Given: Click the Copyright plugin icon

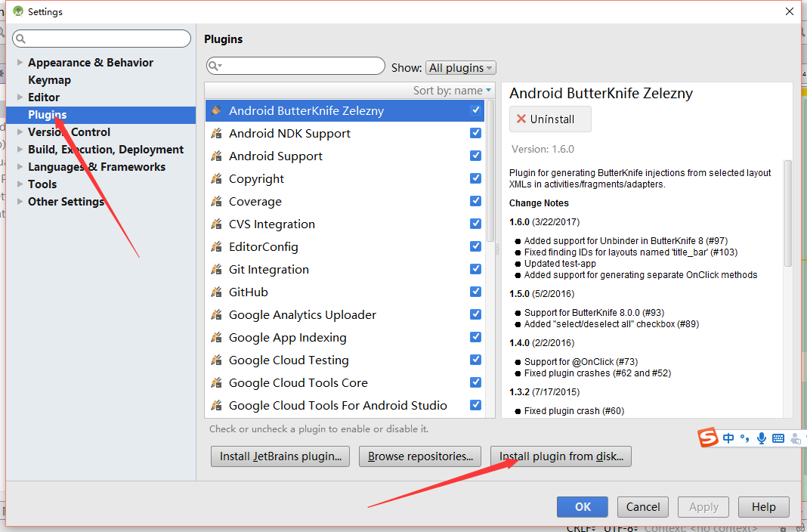Looking at the screenshot, I should 216,179.
